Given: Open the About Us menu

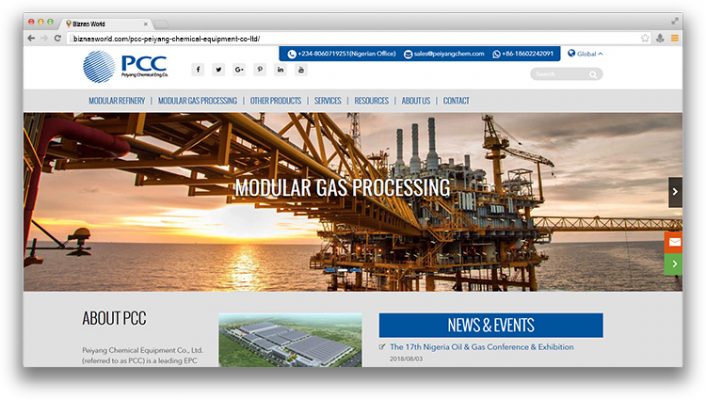Looking at the screenshot, I should coord(416,100).
